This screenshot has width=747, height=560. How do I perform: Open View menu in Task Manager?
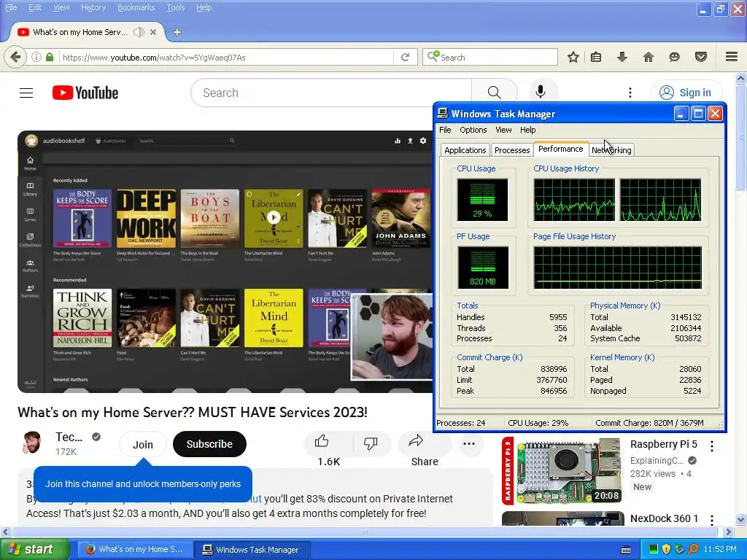tap(503, 130)
